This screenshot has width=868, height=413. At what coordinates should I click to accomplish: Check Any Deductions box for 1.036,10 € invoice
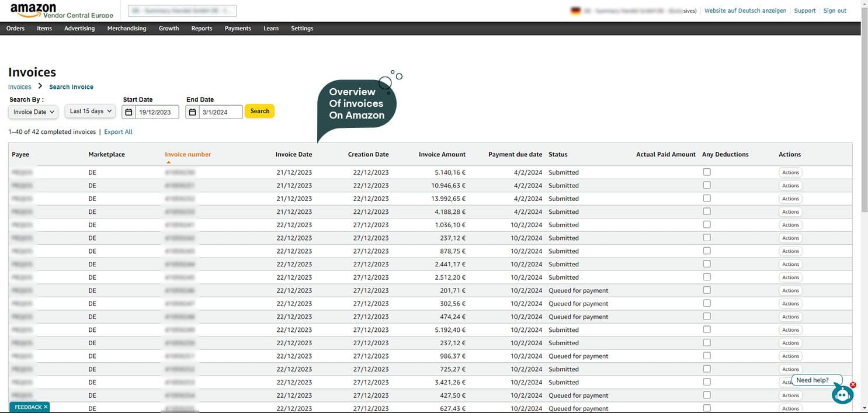[x=707, y=224]
